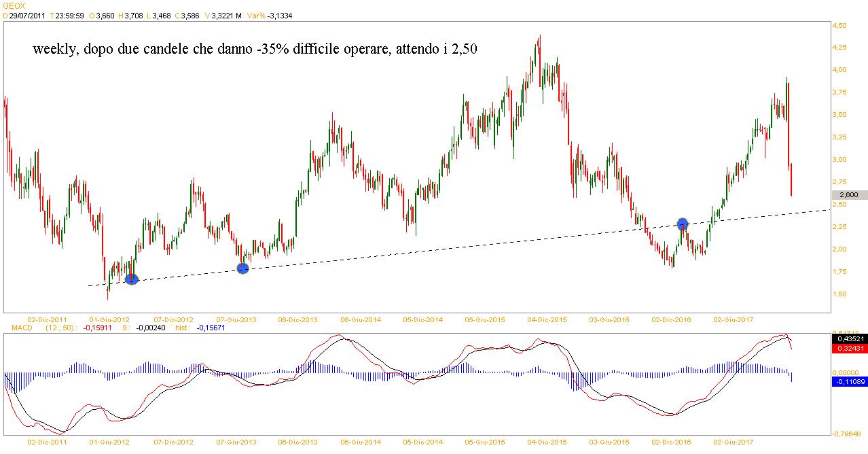
Task: Click the blue circle marker near 02-Dic-2016
Action: [683, 223]
